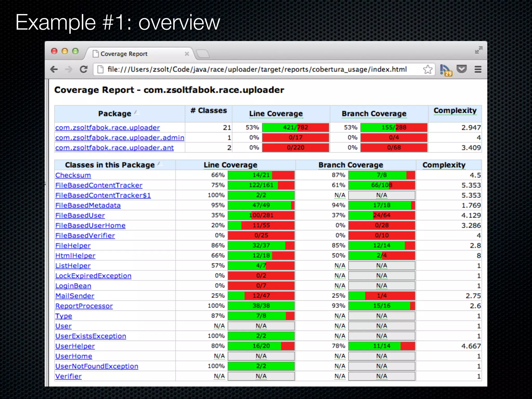
Task: Open the FileBasedVerifier class link
Action: click(85, 235)
